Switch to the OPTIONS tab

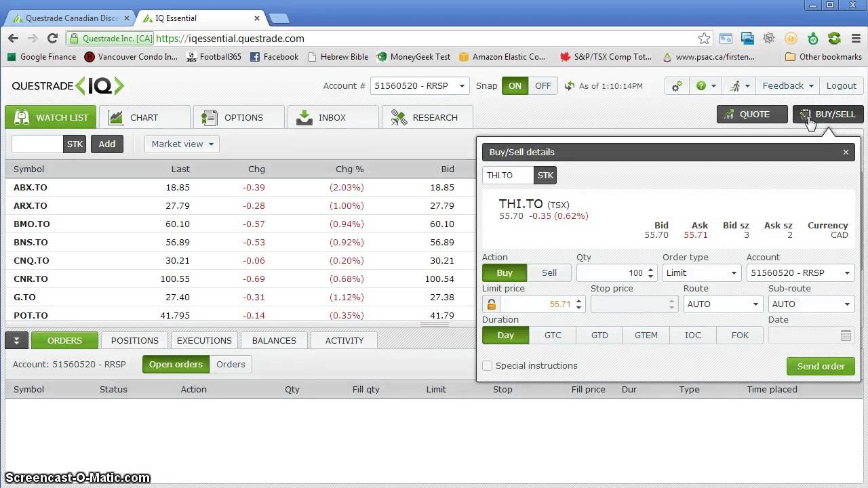pos(239,117)
